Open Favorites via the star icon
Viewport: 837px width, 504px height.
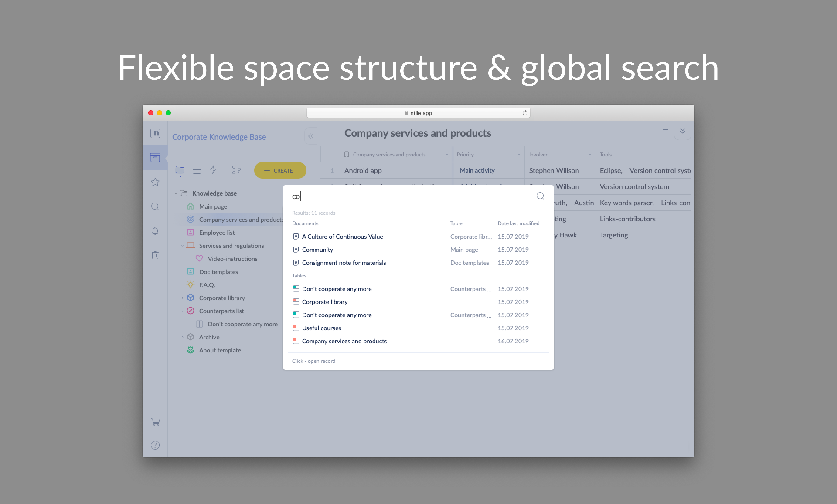[155, 182]
